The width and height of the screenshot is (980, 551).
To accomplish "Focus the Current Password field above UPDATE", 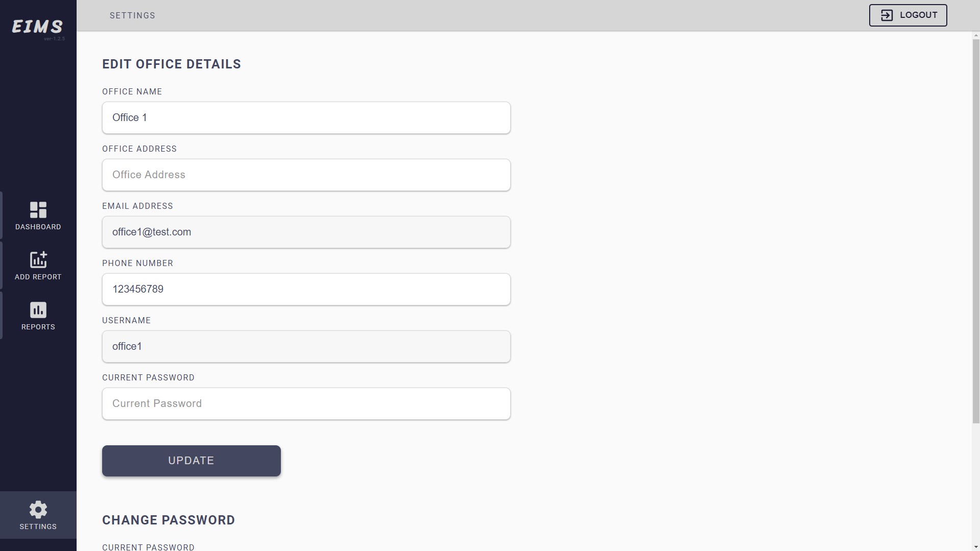I will 306,404.
